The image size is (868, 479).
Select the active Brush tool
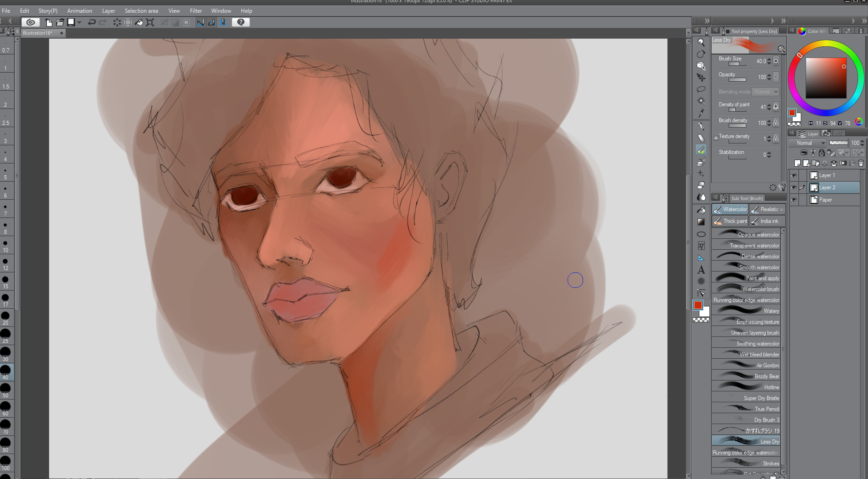pyautogui.click(x=701, y=150)
